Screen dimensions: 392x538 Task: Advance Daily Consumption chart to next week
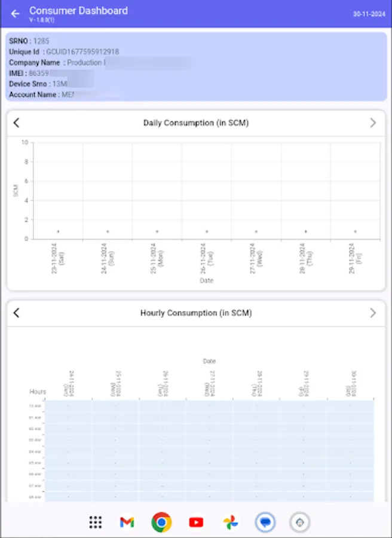coord(373,122)
